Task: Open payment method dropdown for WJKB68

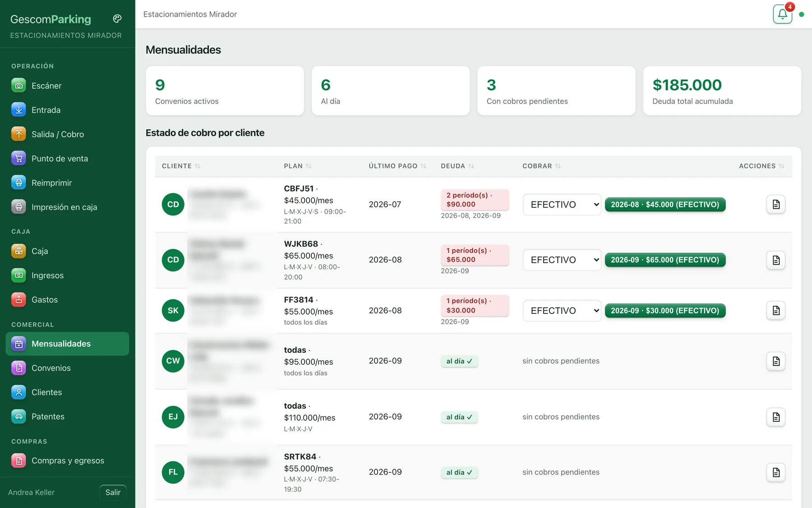Action: pos(562,260)
